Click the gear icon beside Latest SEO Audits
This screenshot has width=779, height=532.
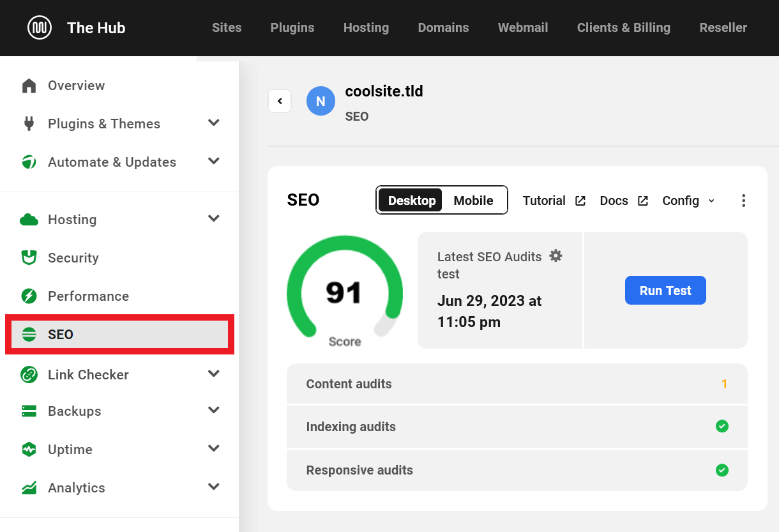point(556,256)
